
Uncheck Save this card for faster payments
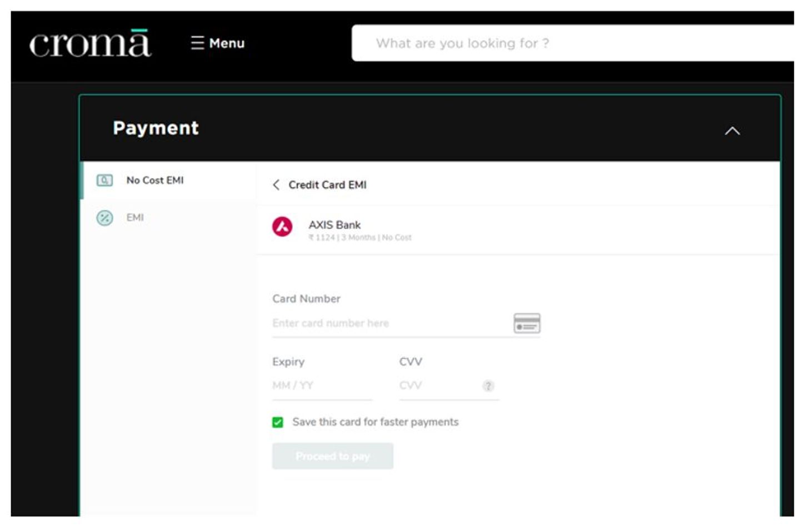tap(278, 423)
